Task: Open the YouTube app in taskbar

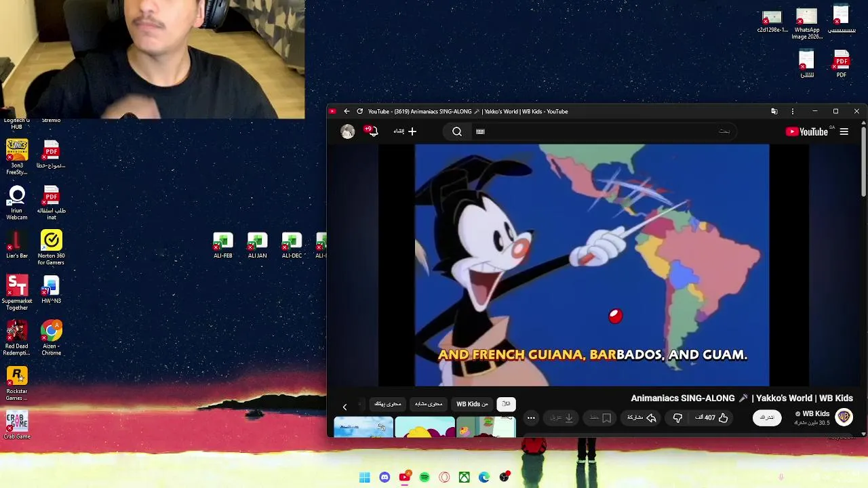Action: tap(405, 477)
